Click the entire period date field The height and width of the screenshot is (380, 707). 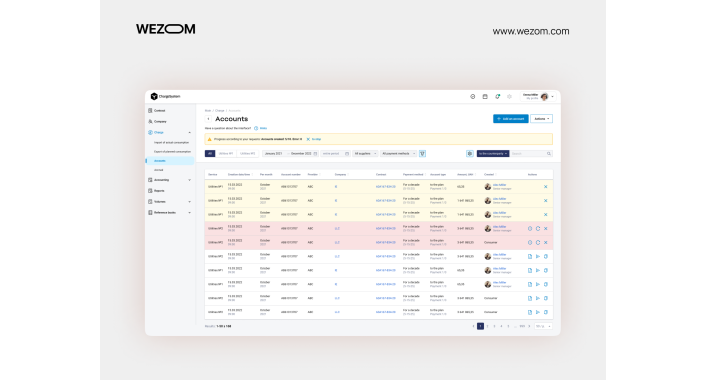[x=335, y=154]
